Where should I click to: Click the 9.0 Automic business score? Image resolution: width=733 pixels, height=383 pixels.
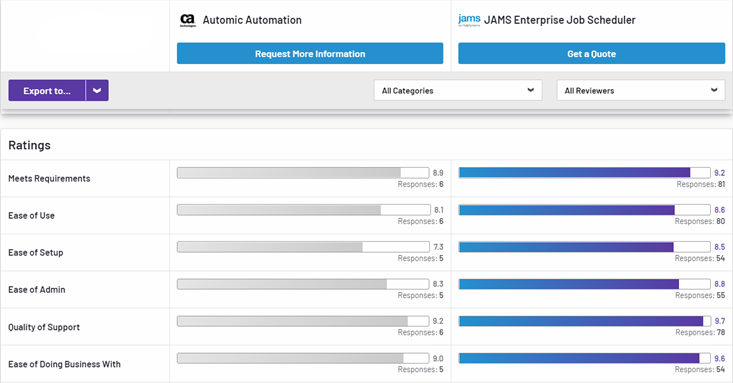(438, 358)
